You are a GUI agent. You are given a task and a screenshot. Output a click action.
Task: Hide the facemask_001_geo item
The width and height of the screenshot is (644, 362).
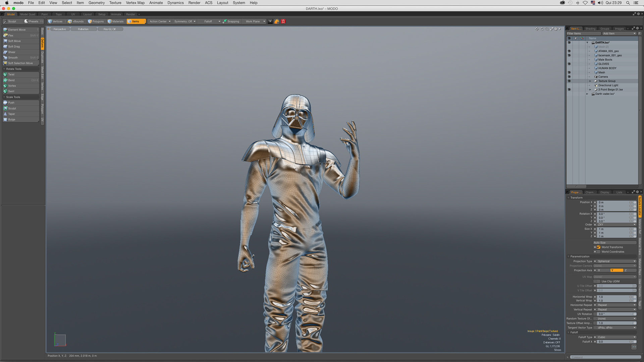tap(569, 56)
